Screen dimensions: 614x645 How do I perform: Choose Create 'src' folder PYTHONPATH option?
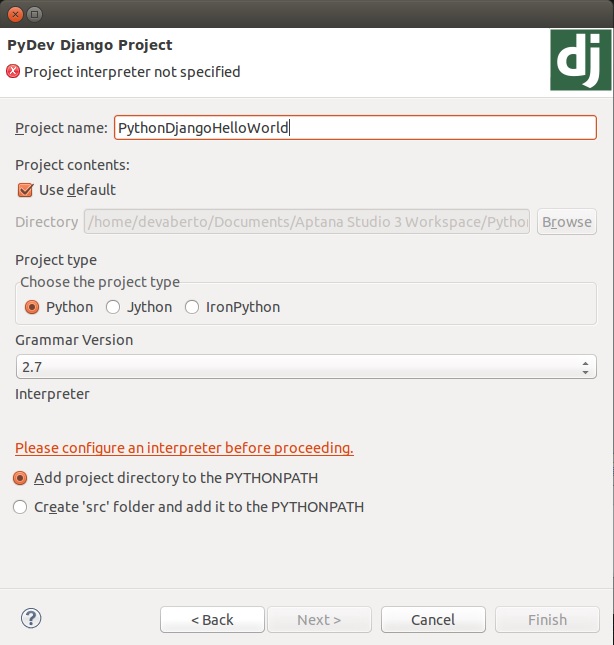pyautogui.click(x=20, y=507)
